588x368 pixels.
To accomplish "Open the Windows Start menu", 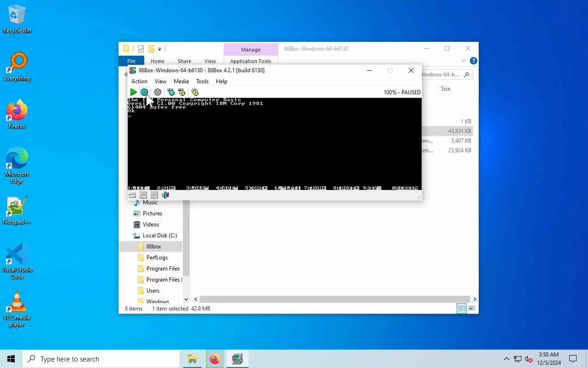I will pyautogui.click(x=11, y=359).
